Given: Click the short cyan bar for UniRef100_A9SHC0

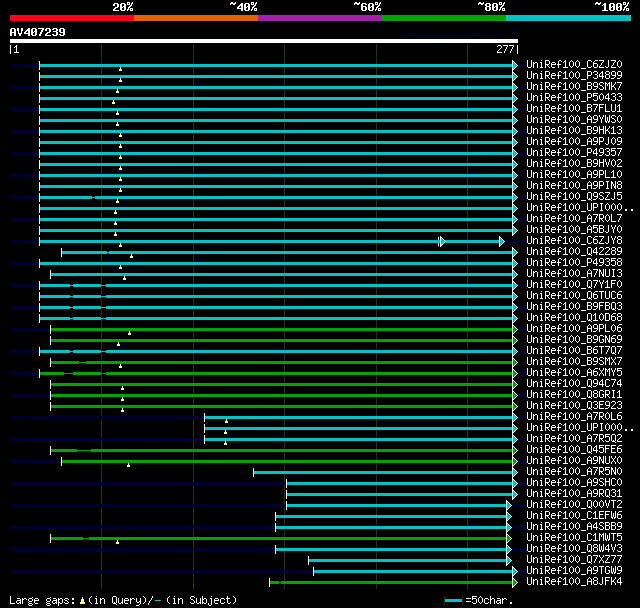Looking at the screenshot, I should [400, 484].
